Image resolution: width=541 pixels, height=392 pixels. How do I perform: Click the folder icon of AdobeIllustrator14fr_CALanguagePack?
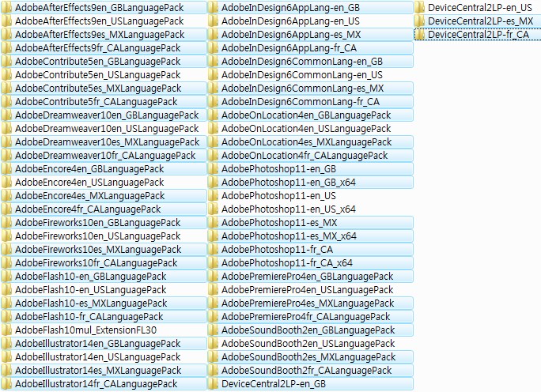6,384
